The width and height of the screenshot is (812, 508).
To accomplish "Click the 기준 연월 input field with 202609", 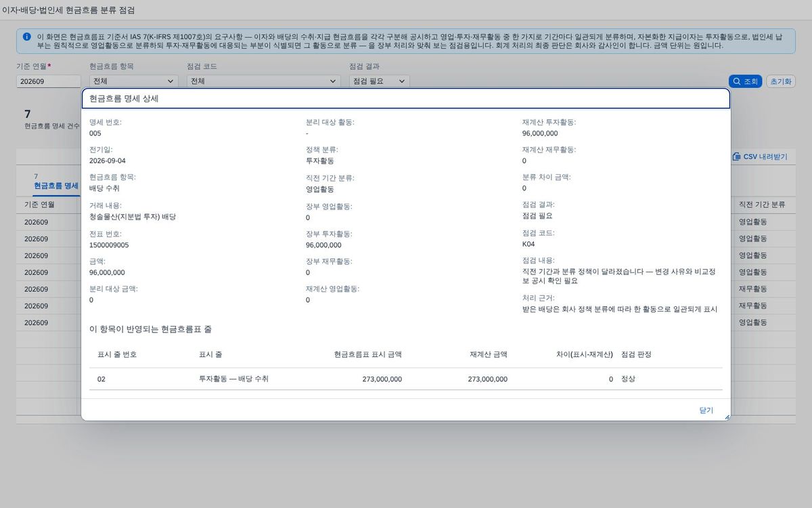I will tap(49, 81).
